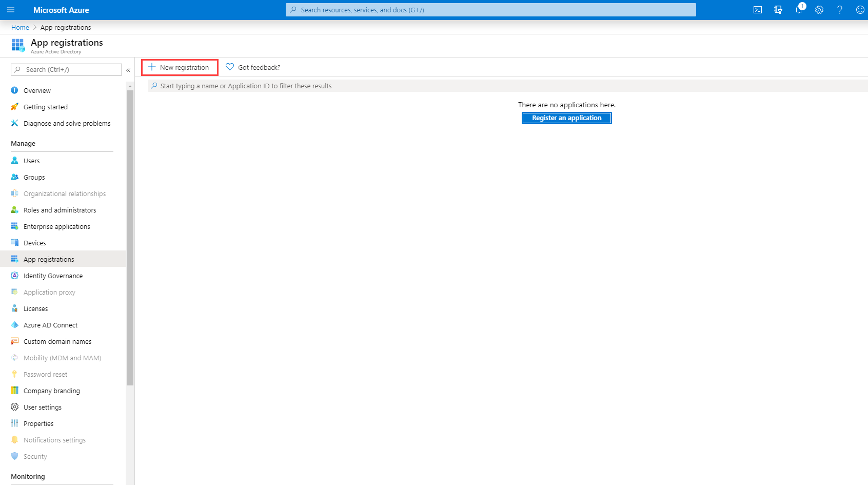Collapse the left sidebar with chevrons
This screenshot has height=485, width=868.
tap(128, 70)
